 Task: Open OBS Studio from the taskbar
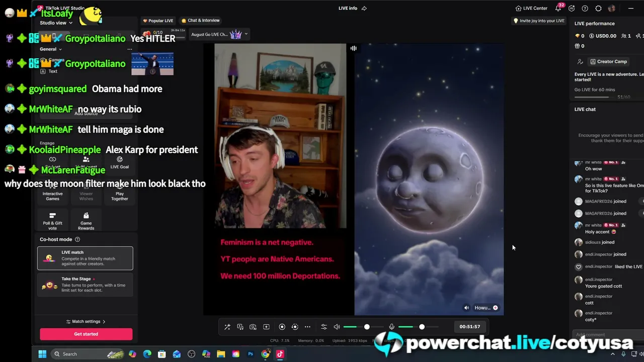coord(191,354)
